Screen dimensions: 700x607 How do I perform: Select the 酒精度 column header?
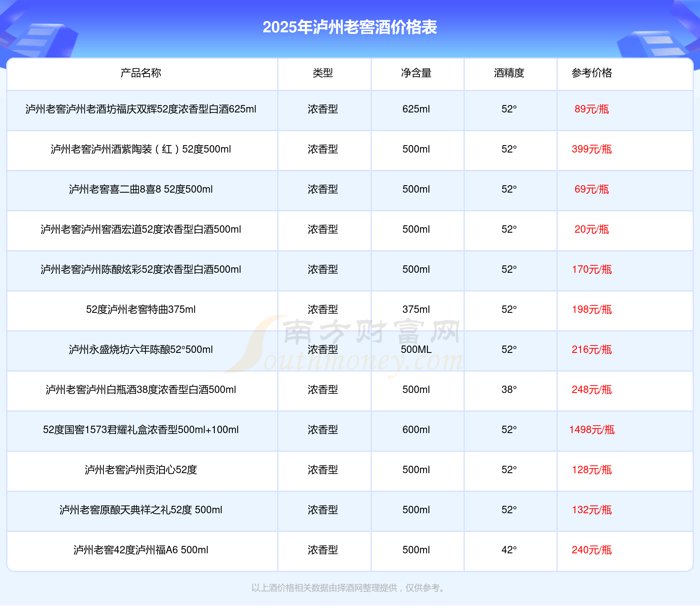tap(509, 73)
